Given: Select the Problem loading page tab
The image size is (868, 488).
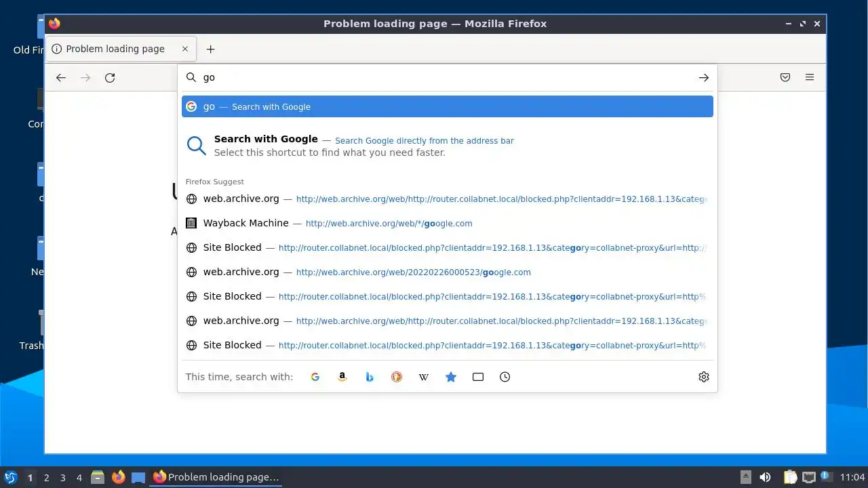Looking at the screenshot, I should click(x=121, y=49).
